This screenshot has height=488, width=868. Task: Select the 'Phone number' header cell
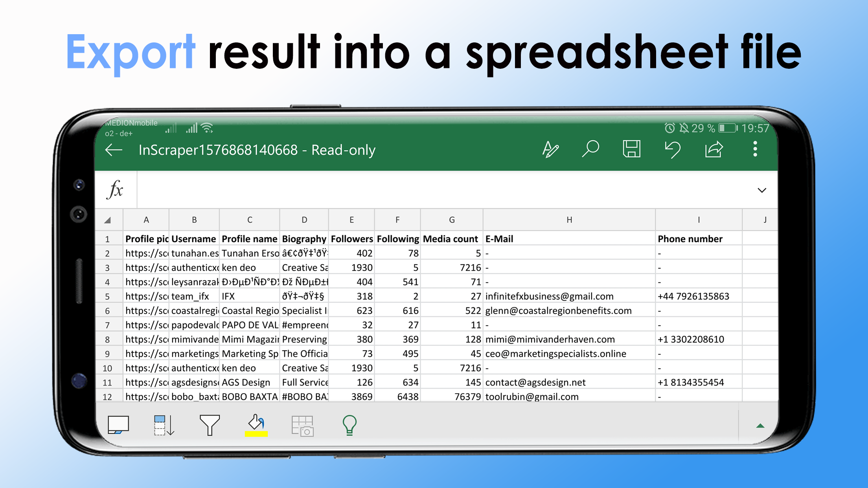pyautogui.click(x=699, y=239)
